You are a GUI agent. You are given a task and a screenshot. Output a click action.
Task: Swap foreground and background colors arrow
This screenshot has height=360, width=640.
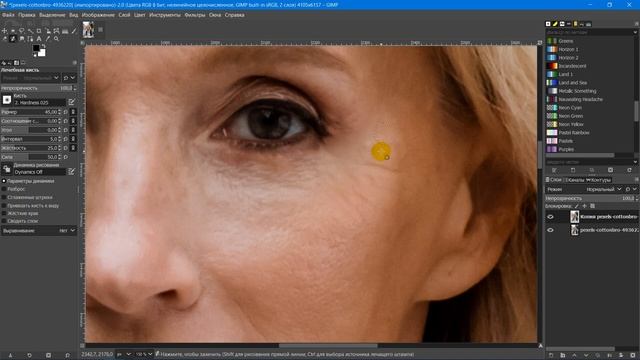tap(44, 45)
